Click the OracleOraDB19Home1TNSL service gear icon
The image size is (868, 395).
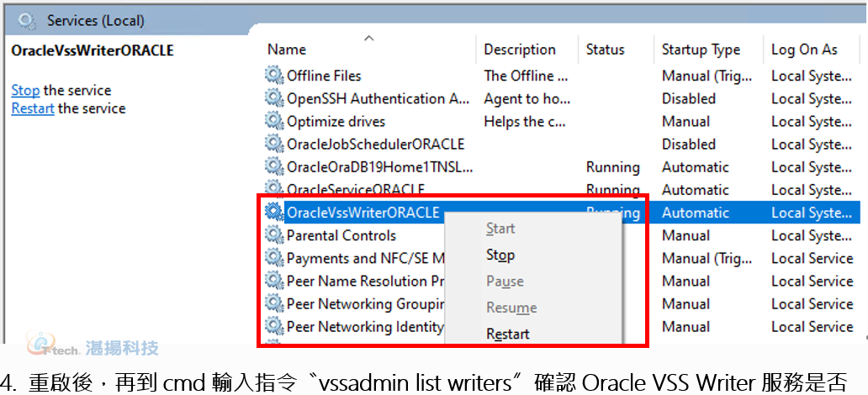(273, 166)
